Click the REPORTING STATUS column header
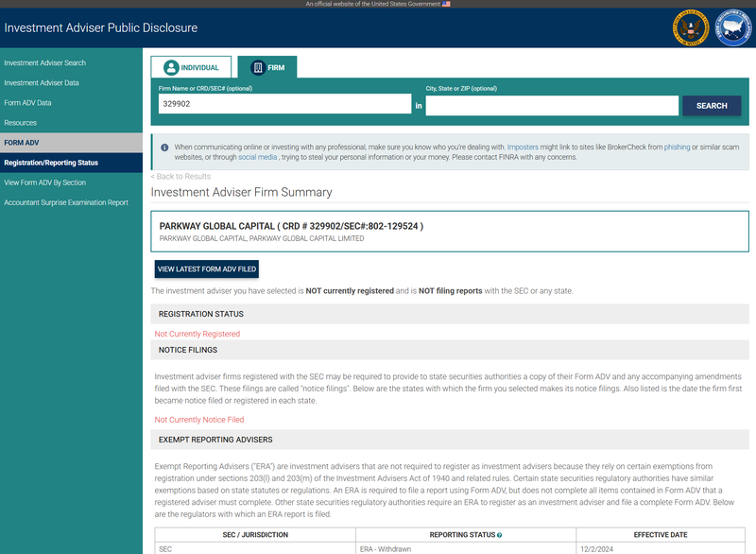This screenshot has height=554, width=756. 466,535
